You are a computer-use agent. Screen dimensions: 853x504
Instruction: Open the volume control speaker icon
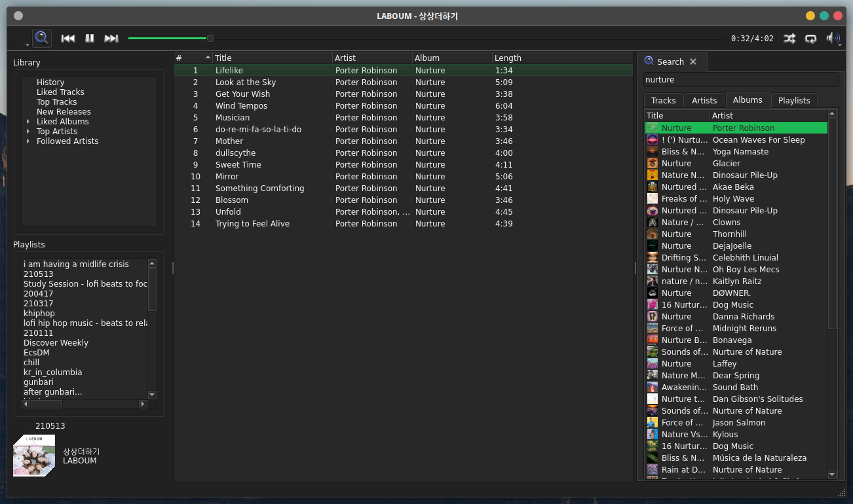pos(832,38)
